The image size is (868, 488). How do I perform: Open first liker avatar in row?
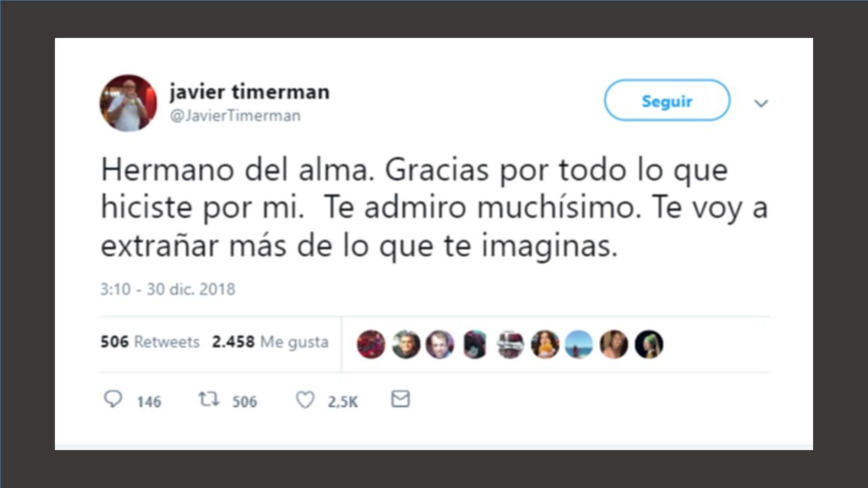pyautogui.click(x=371, y=344)
